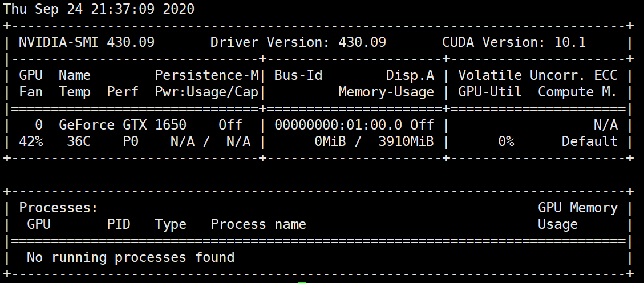
Task: Click the performance state P0
Action: click(x=131, y=141)
